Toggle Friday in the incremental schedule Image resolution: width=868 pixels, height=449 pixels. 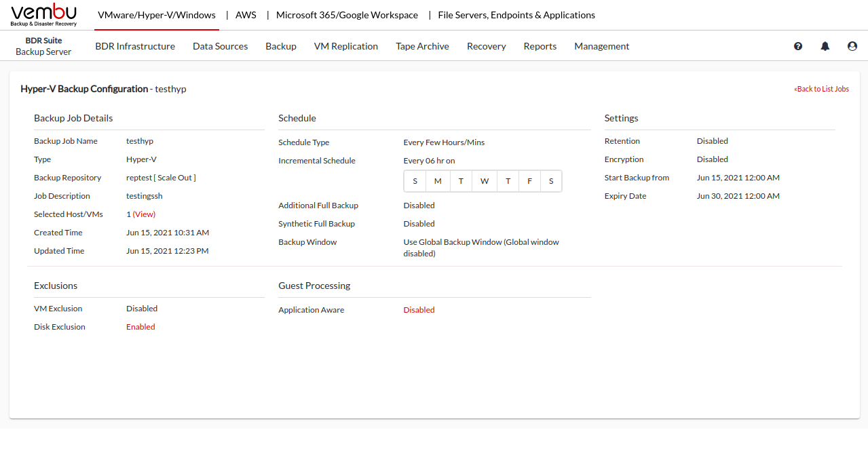pos(529,181)
